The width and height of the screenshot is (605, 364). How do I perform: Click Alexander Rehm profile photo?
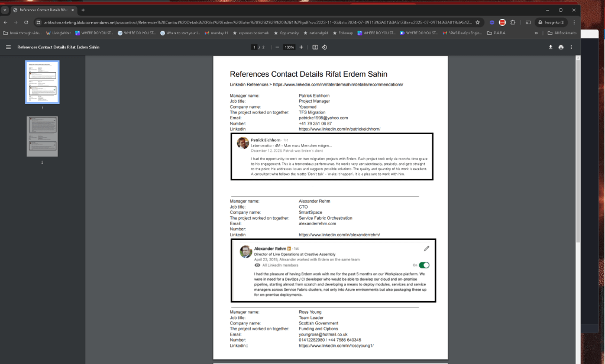pos(246,251)
